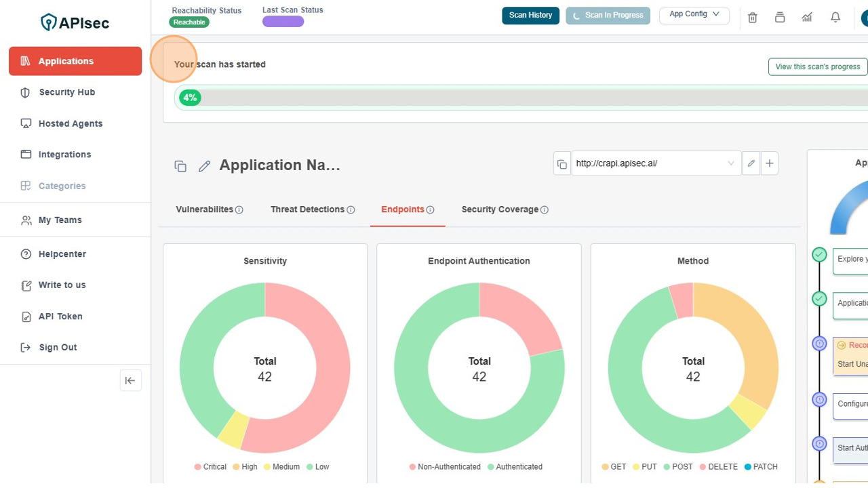The width and height of the screenshot is (868, 488).
Task: Copy the host URL with copy icon
Action: pyautogui.click(x=561, y=164)
